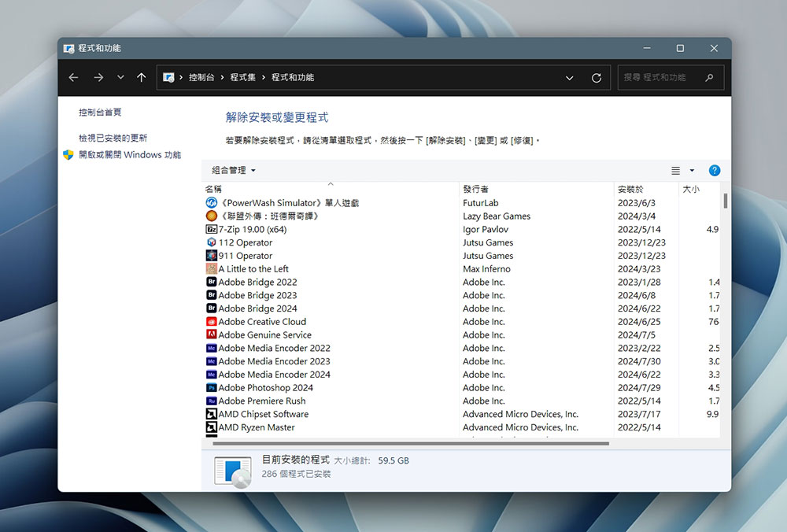Viewport: 787px width, 532px height.
Task: Click the PowerWash Simulator program icon
Action: (x=211, y=203)
